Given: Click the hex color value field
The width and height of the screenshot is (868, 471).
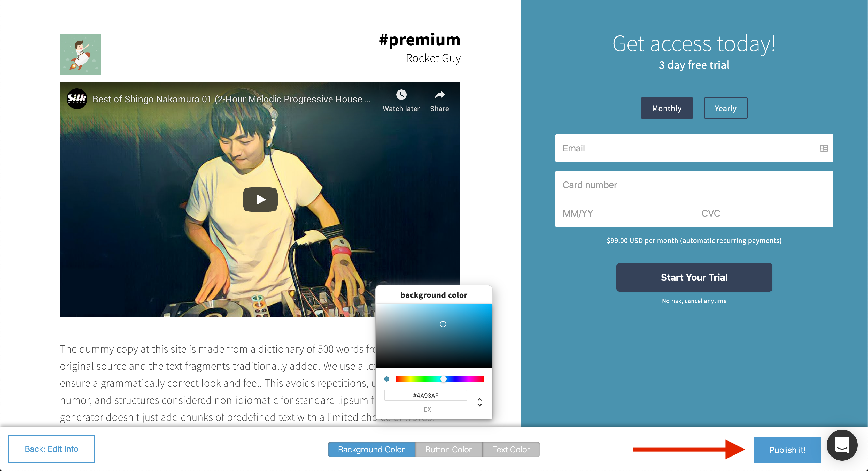Looking at the screenshot, I should 425,396.
